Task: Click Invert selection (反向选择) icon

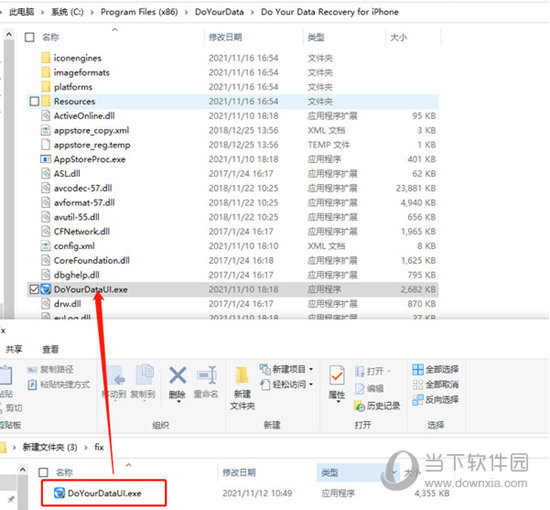Action: [418, 400]
